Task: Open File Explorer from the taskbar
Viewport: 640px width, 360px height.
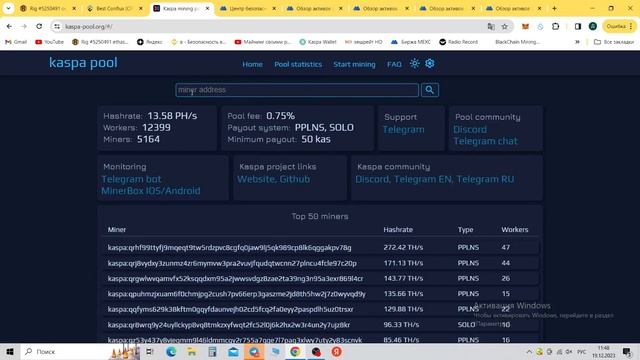Action: [x=191, y=351]
